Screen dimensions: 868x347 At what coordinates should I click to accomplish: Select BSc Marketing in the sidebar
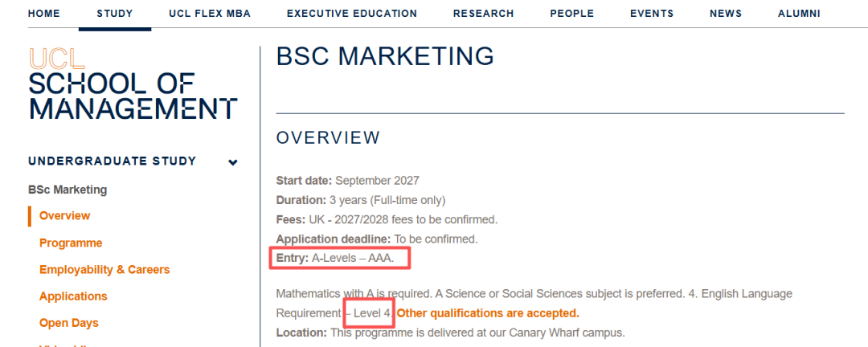[68, 190]
